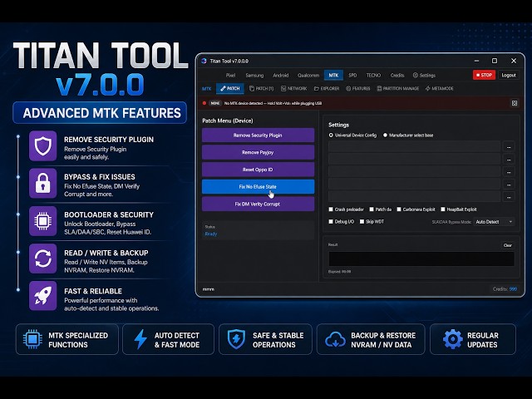Screen dimensions: 532x399
Task: Open Settings via the gear icon
Action: pos(416,75)
